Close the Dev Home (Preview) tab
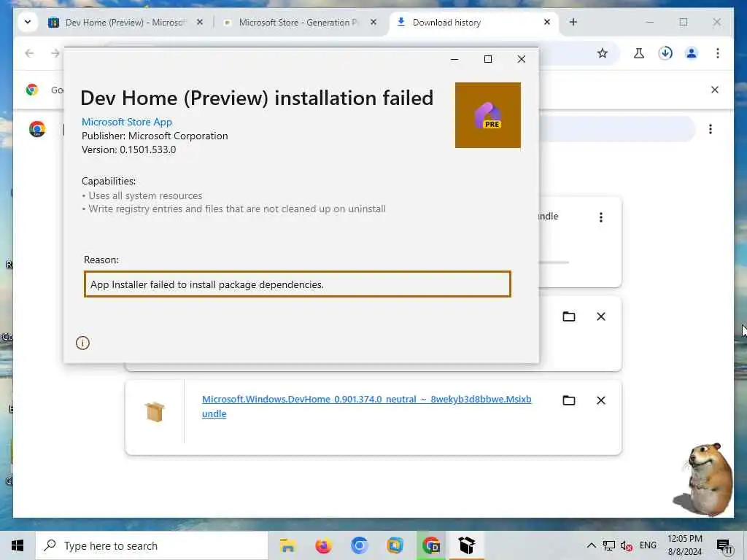Screen dimensions: 747x560 200,22
